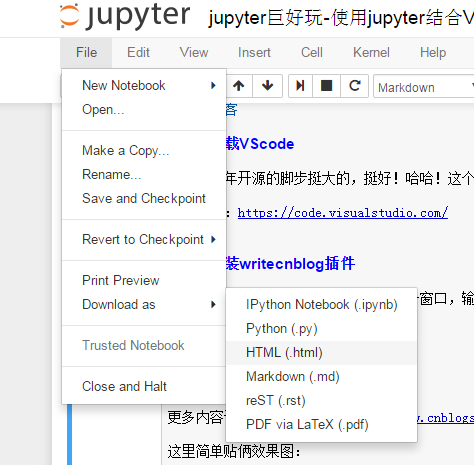
Task: Download as HTML (.html)
Action: pyautogui.click(x=321, y=353)
